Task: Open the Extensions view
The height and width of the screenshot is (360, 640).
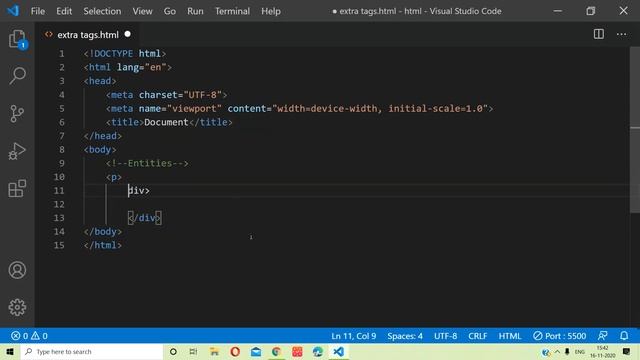Action: click(17, 188)
